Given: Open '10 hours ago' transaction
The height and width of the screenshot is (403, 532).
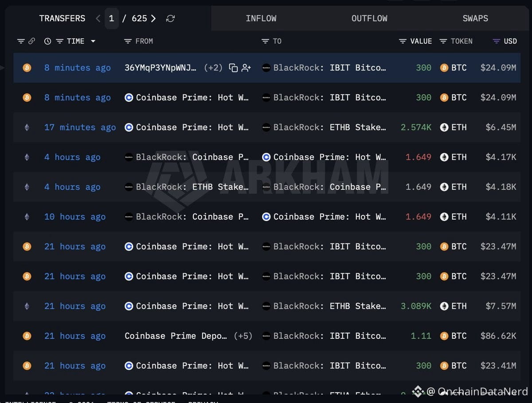Looking at the screenshot, I should (75, 217).
